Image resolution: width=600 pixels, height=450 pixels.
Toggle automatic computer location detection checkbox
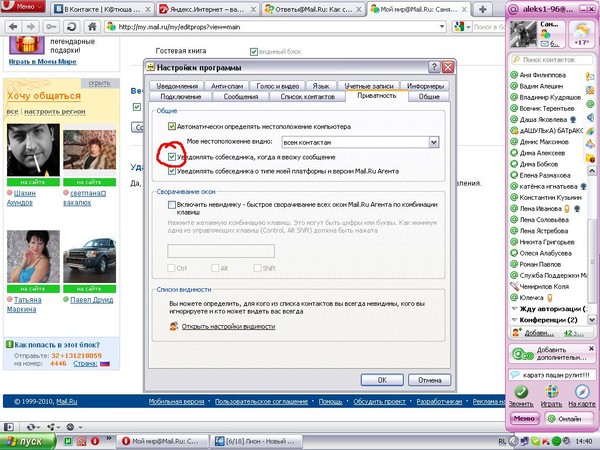pyautogui.click(x=172, y=126)
